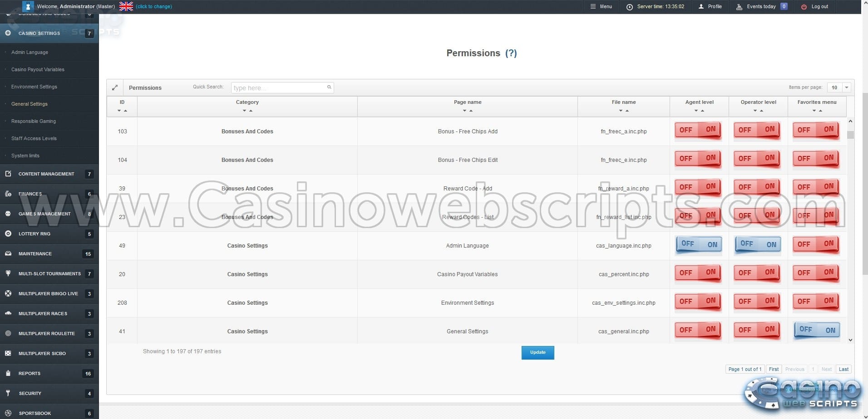
Task: Sort table by Favorites menu column
Action: (x=817, y=107)
